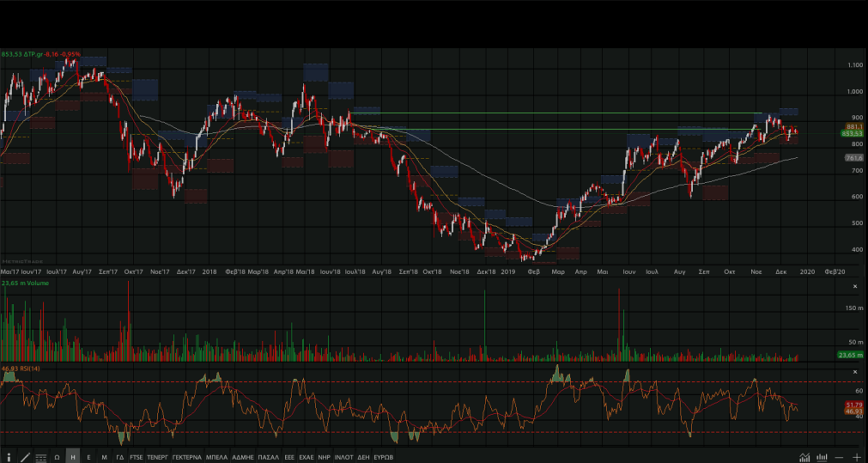The width and height of the screenshot is (868, 463).
Task: Select the trend line drawing tool
Action: point(24,457)
